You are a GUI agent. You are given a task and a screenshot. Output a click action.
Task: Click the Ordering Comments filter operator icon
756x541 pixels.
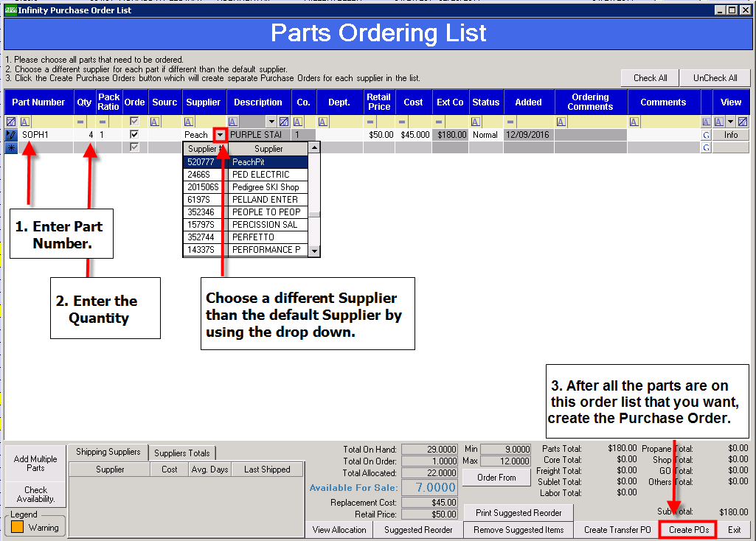tap(561, 122)
